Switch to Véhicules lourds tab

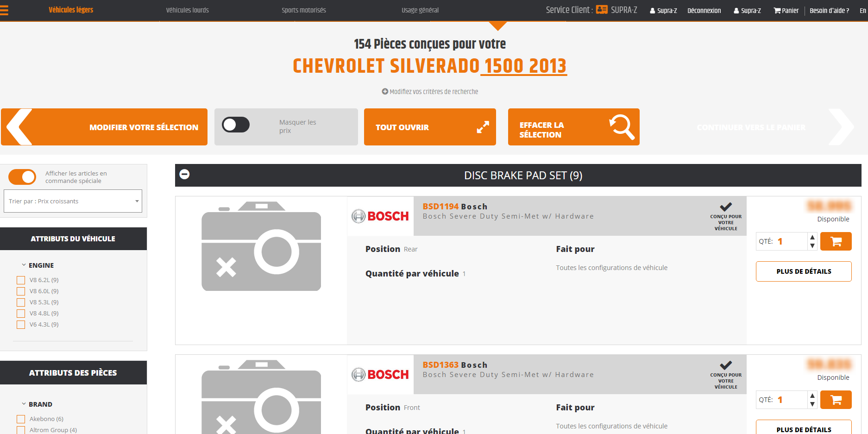coord(187,10)
